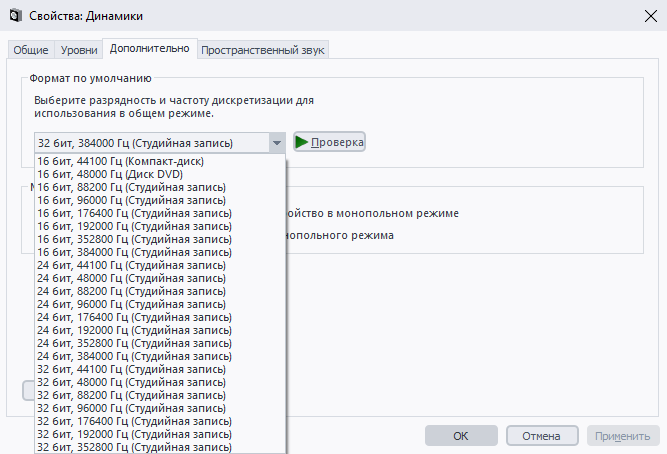Choose 24 бит, 176400 Гц entry
The image size is (667, 454).
[x=160, y=317]
